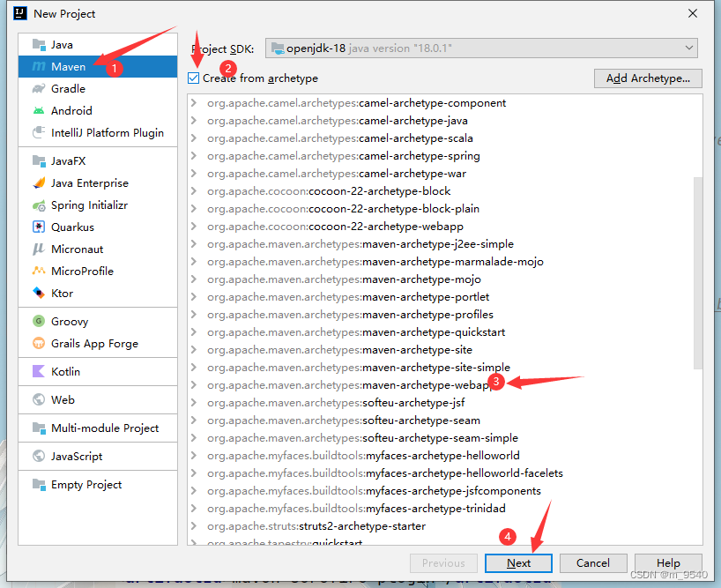This screenshot has height=588, width=721.
Task: Toggle the Create from archetype checkbox
Action: (x=194, y=78)
